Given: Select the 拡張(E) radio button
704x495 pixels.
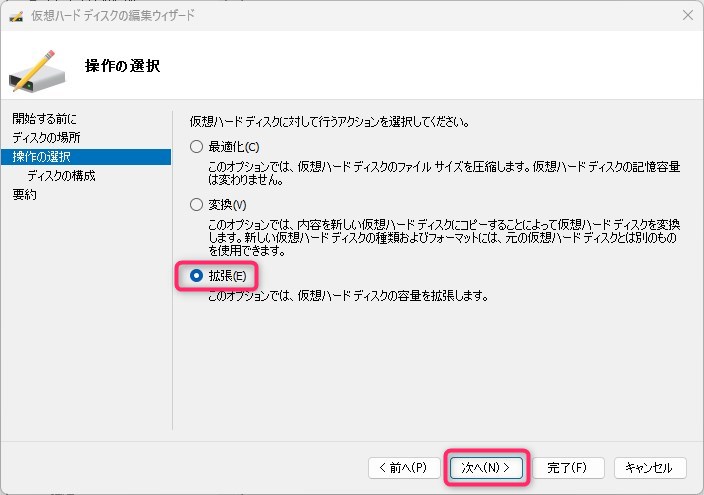Looking at the screenshot, I should 197,275.
